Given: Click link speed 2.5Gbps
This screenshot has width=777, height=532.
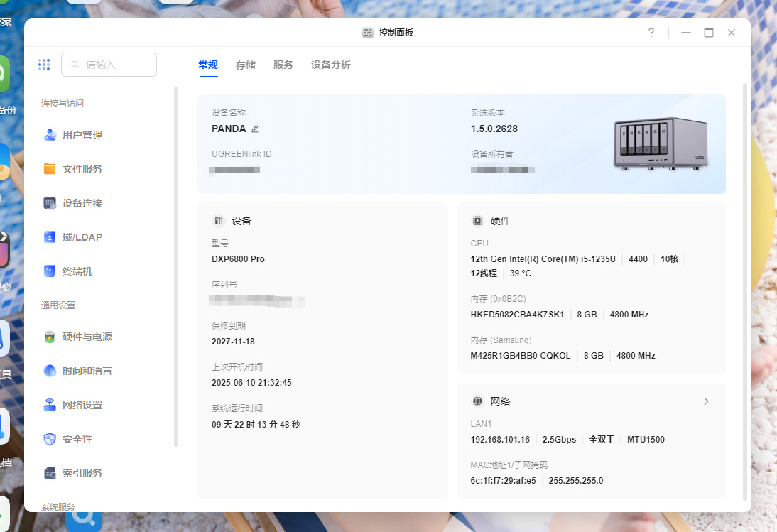Looking at the screenshot, I should pyautogui.click(x=560, y=440).
